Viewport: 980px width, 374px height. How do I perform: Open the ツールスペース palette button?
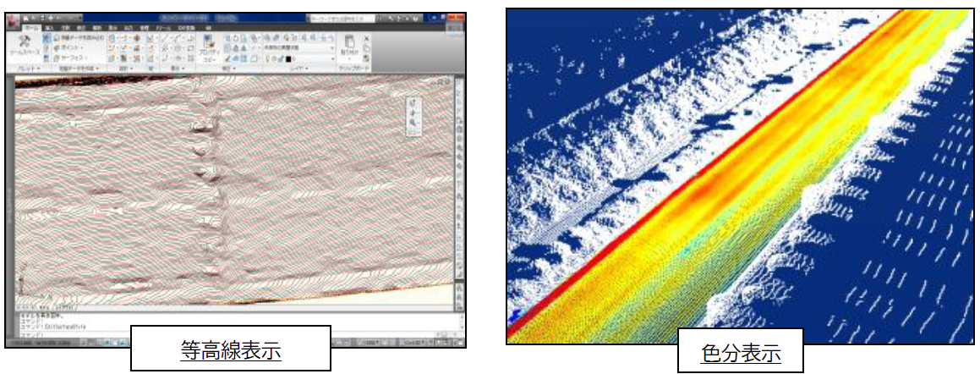(25, 46)
